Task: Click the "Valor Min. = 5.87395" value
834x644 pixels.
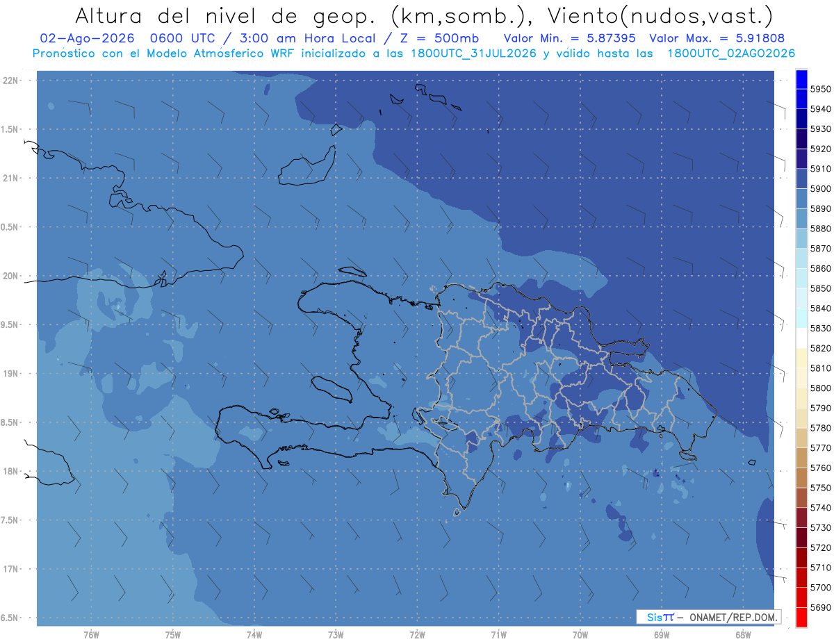Action: (571, 38)
